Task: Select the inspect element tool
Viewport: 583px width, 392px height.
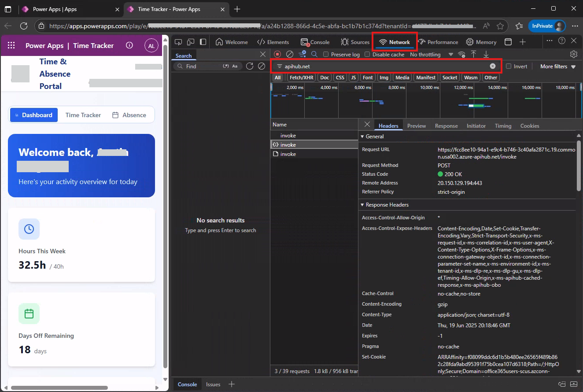Action: (x=178, y=41)
